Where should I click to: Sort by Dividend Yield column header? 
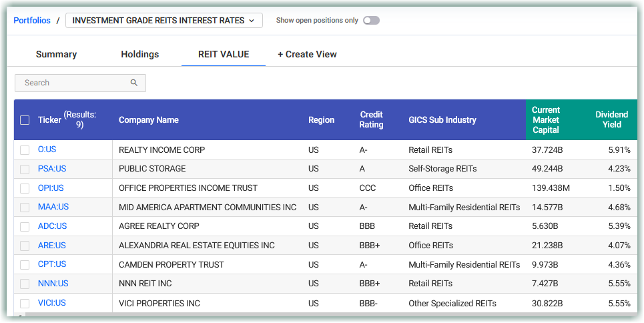(x=611, y=119)
